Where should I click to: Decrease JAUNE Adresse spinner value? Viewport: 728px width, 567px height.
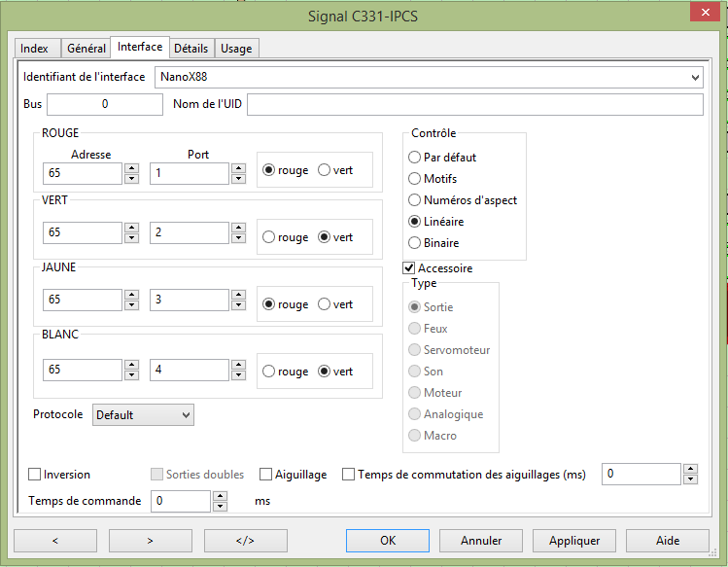pyautogui.click(x=131, y=306)
